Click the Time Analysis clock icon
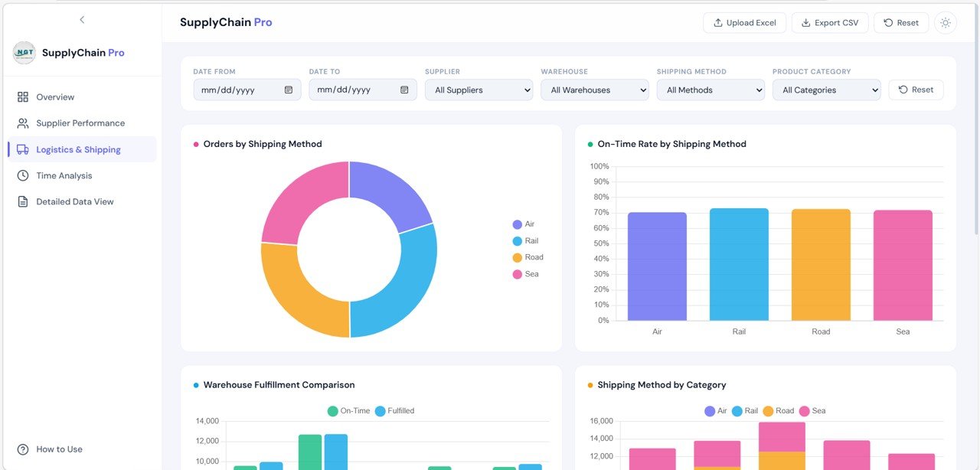Screen dimensions: 980x470 point(23,176)
